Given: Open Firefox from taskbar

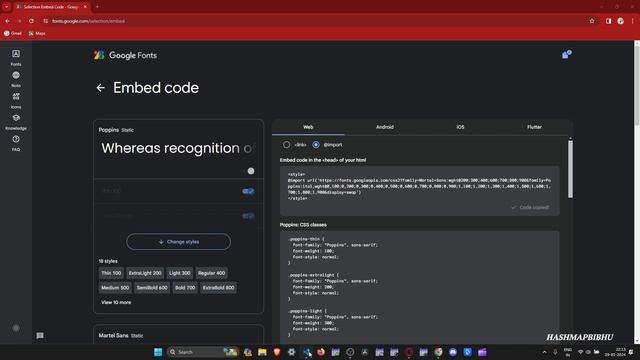Looking at the screenshot, I should pyautogui.click(x=321, y=352).
